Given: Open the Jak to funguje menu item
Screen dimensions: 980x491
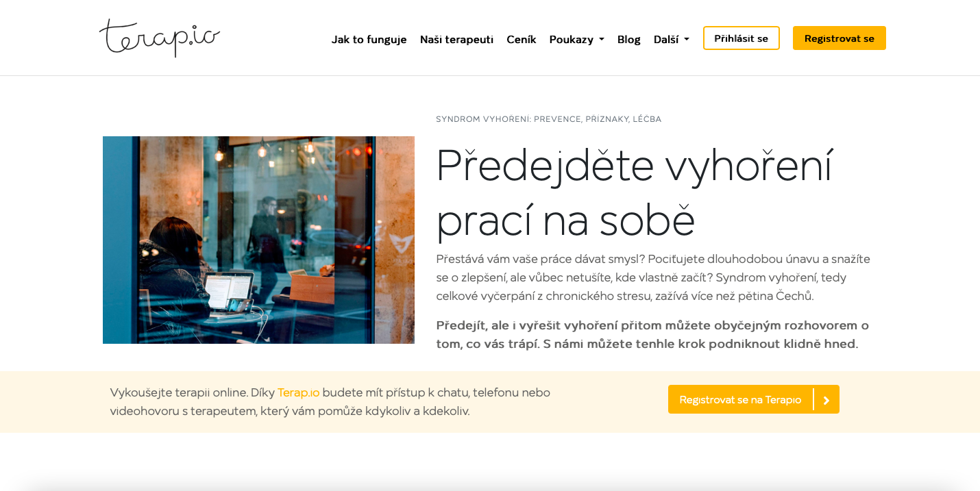Looking at the screenshot, I should click(369, 39).
